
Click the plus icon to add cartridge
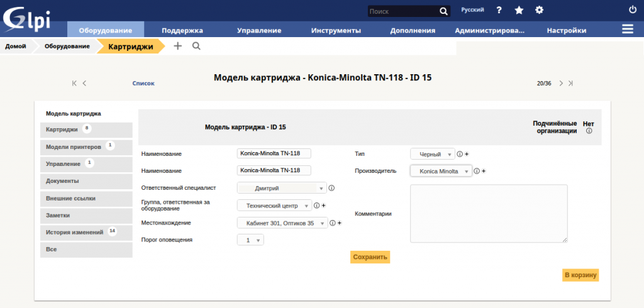[177, 46]
